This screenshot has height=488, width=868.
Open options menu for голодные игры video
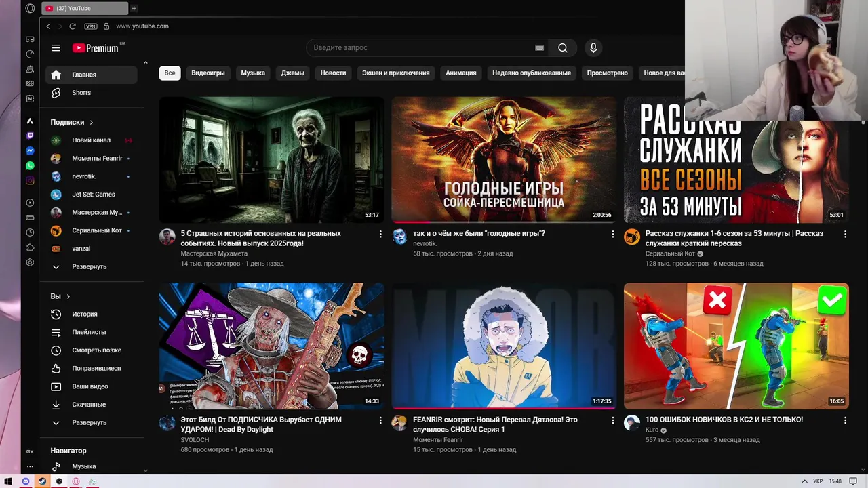point(612,234)
